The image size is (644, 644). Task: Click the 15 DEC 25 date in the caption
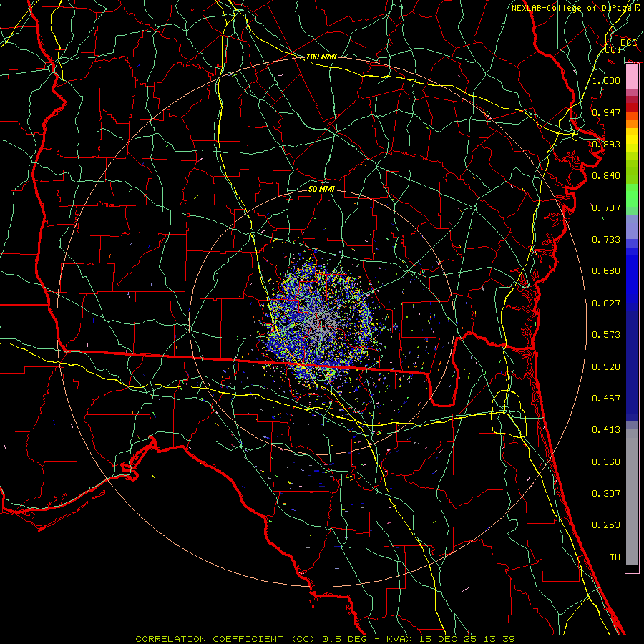(x=448, y=639)
